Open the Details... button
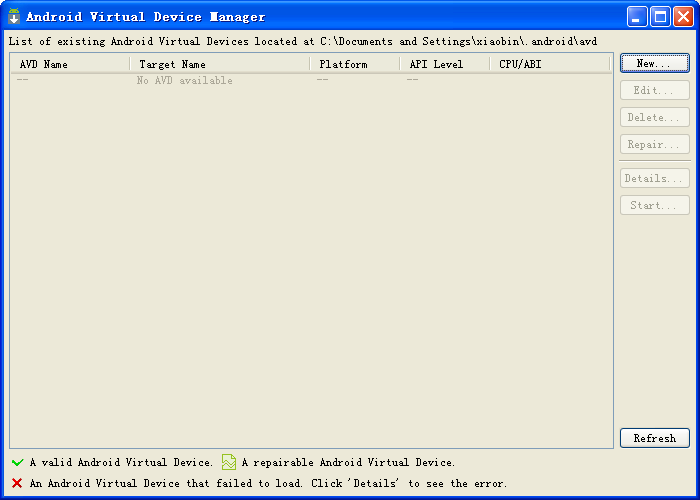This screenshot has width=700, height=500. tap(654, 178)
